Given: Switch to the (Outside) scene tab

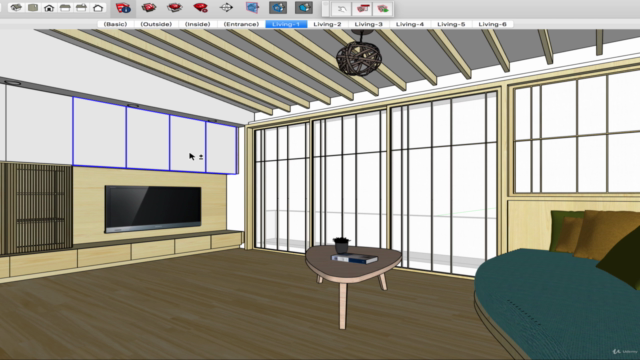Looking at the screenshot, I should pos(156,24).
